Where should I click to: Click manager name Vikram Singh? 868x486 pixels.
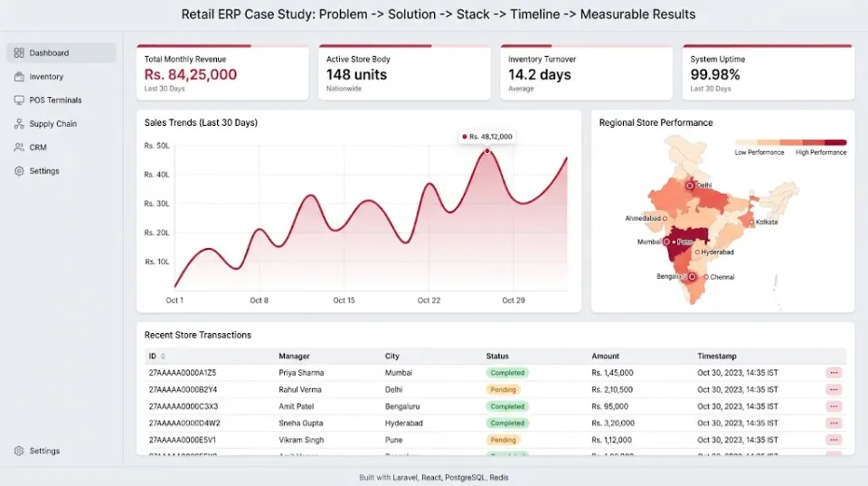click(301, 440)
